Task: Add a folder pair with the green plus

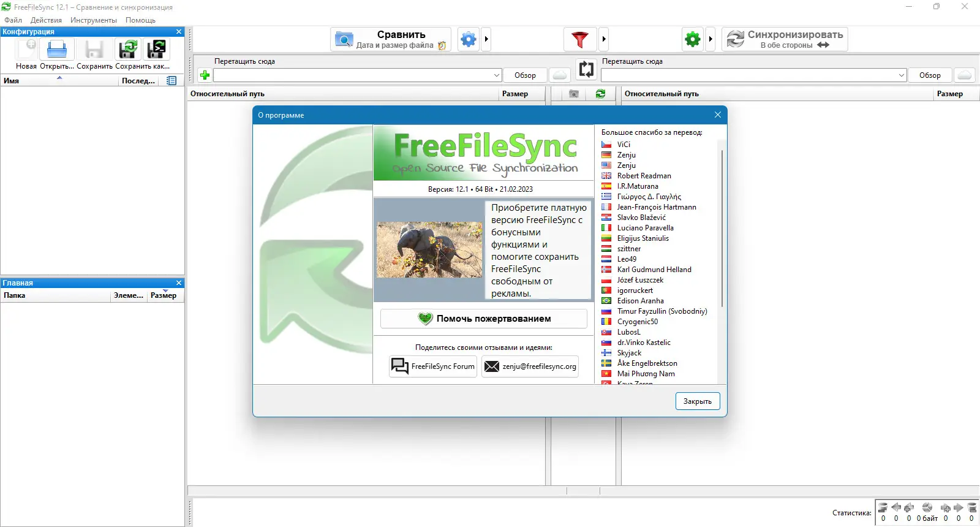Action: click(x=205, y=75)
